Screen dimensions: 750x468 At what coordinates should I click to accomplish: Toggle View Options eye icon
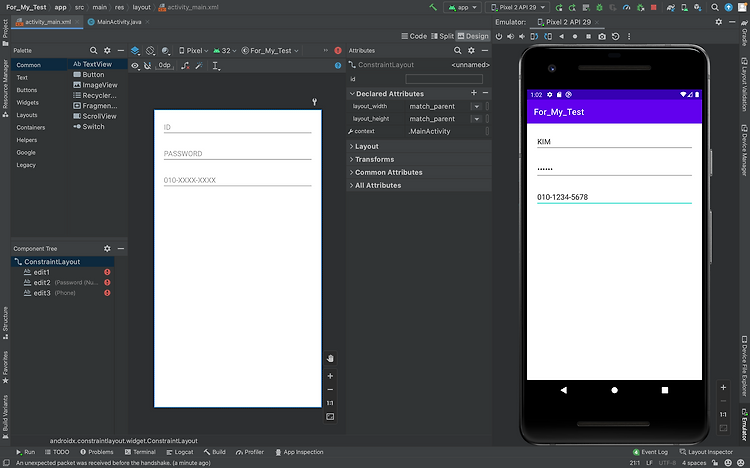pos(135,66)
